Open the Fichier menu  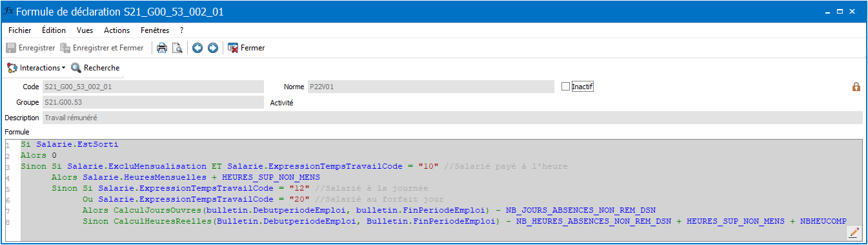click(19, 30)
